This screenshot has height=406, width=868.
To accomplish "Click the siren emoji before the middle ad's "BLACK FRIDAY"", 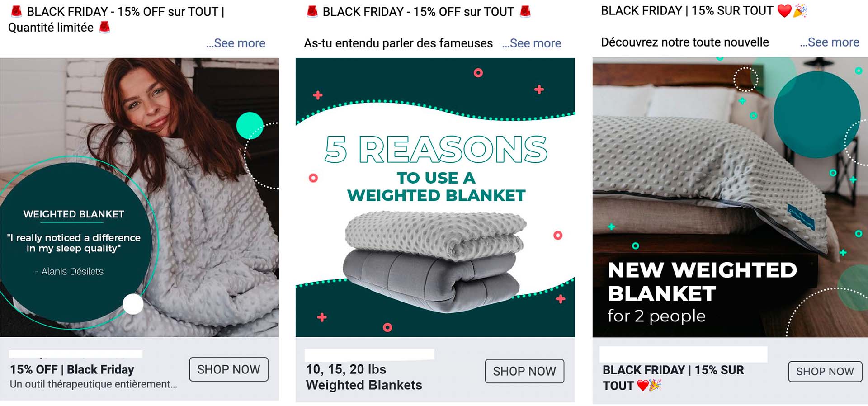I will [x=312, y=11].
